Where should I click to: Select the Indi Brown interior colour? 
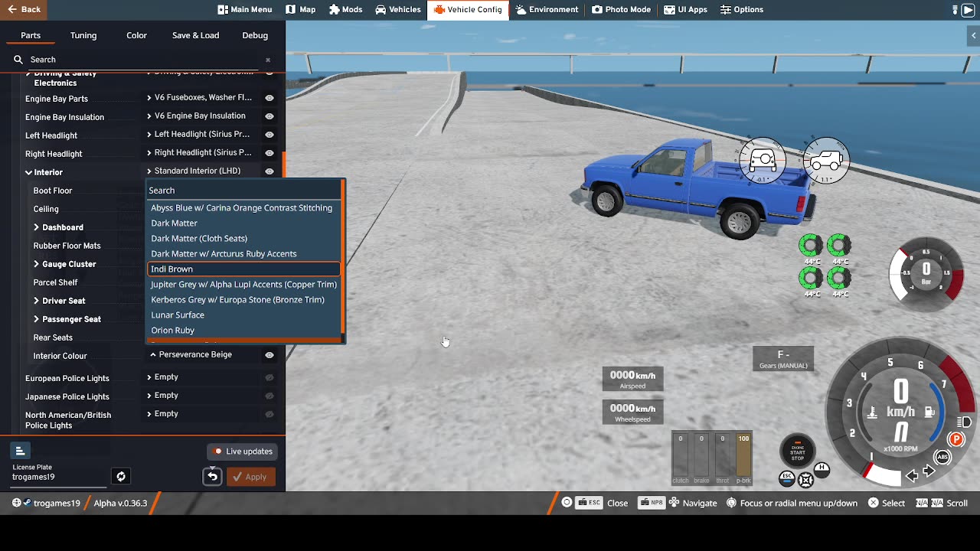click(243, 269)
